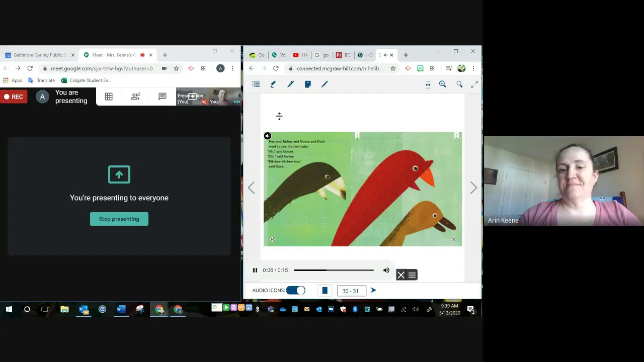This screenshot has width=644, height=362.
Task: Add a sticky note with note icon
Action: 307,84
